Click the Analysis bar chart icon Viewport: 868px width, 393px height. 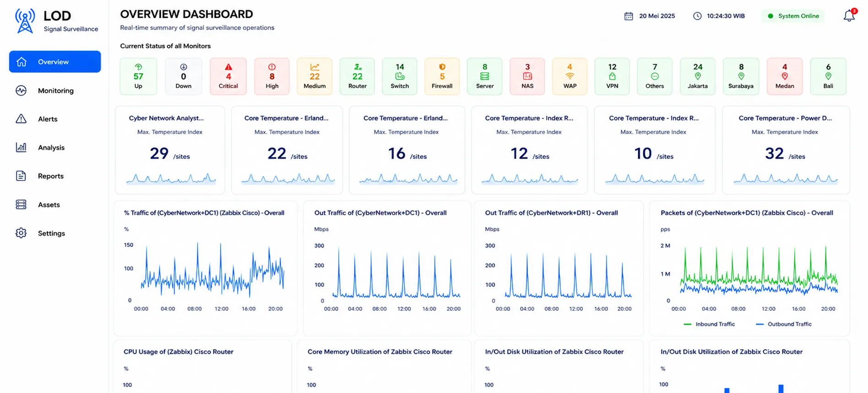(x=21, y=147)
